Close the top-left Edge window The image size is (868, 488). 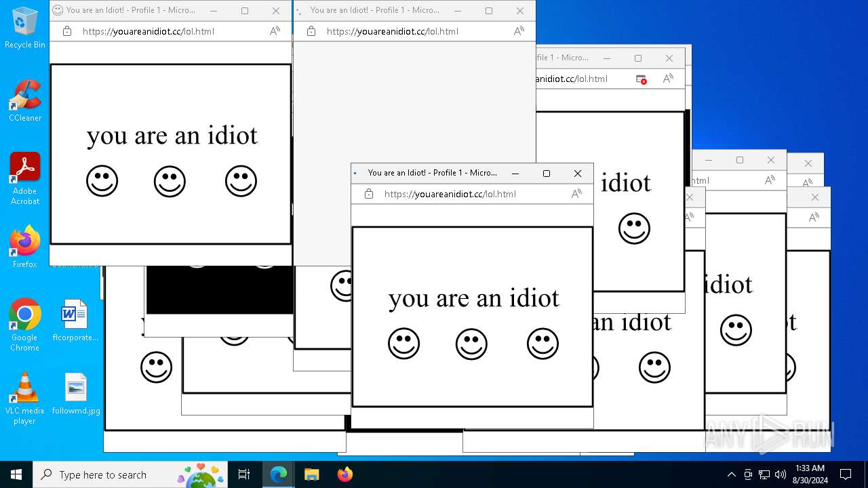(276, 11)
